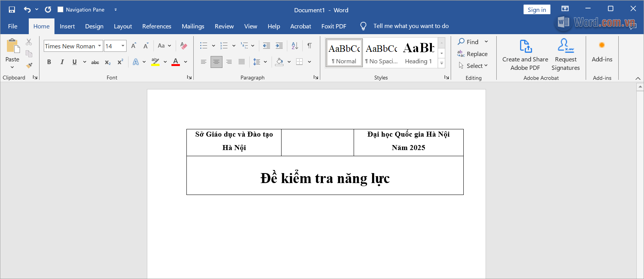The width and height of the screenshot is (644, 279).
Task: Increase the paragraph indent
Action: tap(279, 46)
